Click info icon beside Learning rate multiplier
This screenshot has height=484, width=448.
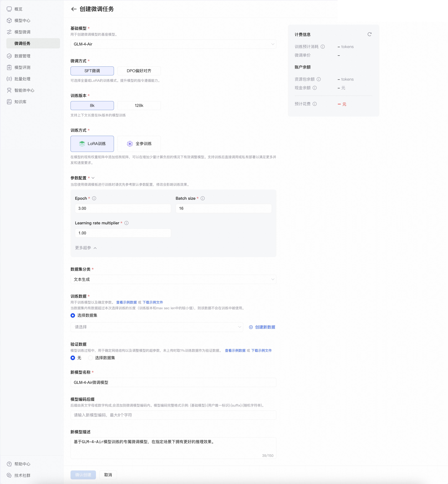click(127, 223)
